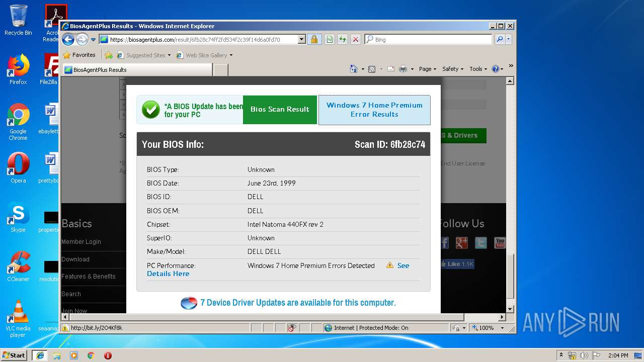644x362 pixels.
Task: Open the Page menu
Action: 428,69
